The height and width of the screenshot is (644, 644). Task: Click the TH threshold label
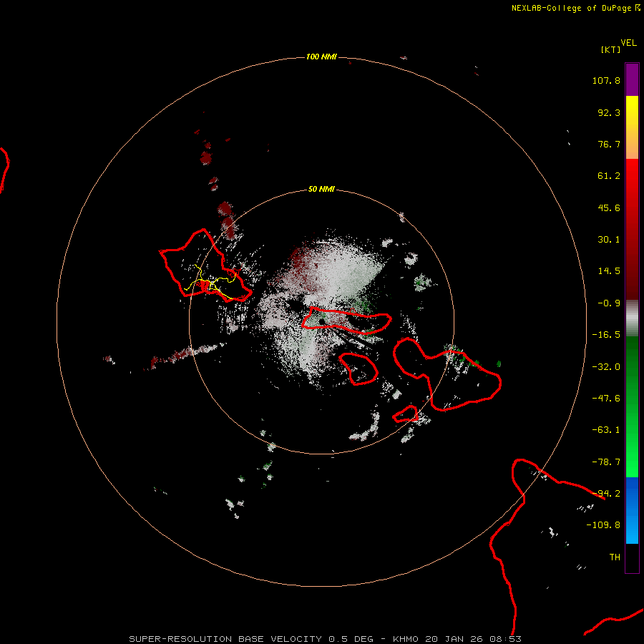[x=615, y=557]
